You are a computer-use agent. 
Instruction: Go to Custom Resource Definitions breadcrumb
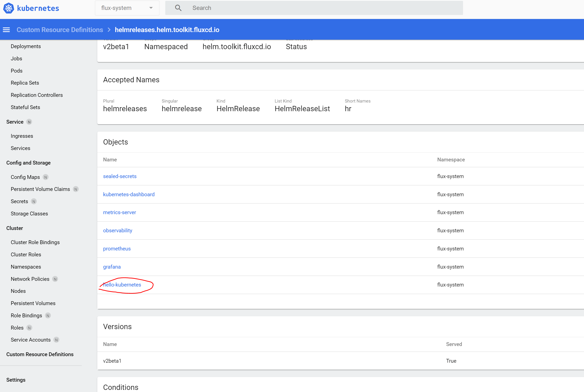coord(60,30)
